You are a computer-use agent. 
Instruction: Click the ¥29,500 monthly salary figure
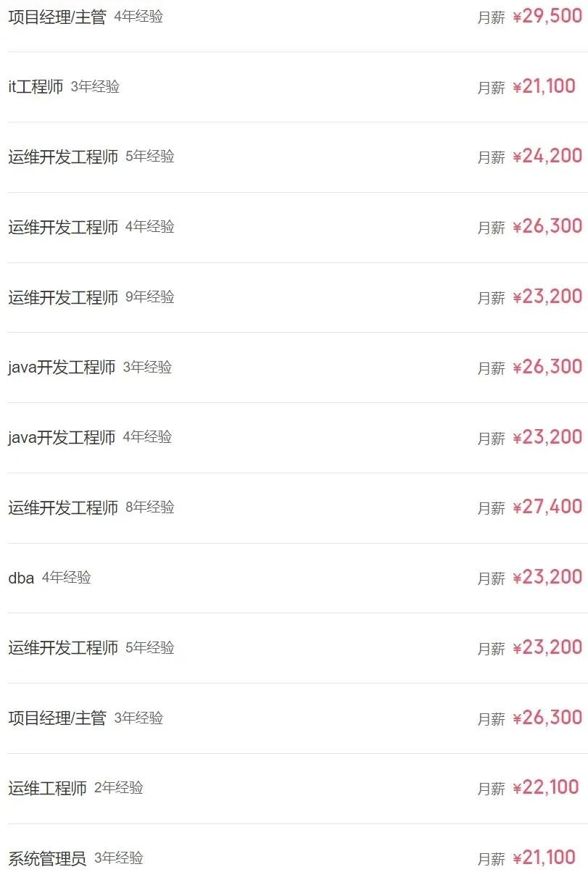pyautogui.click(x=547, y=17)
